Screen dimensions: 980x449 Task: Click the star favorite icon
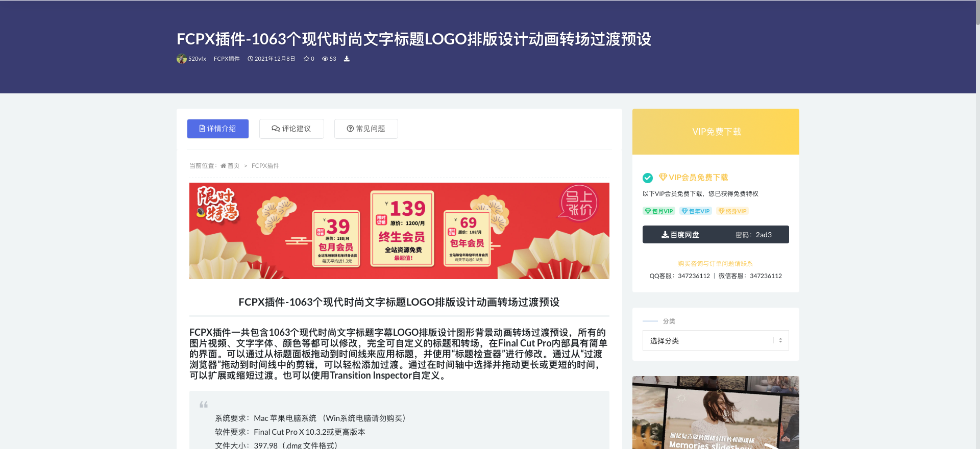tap(306, 59)
